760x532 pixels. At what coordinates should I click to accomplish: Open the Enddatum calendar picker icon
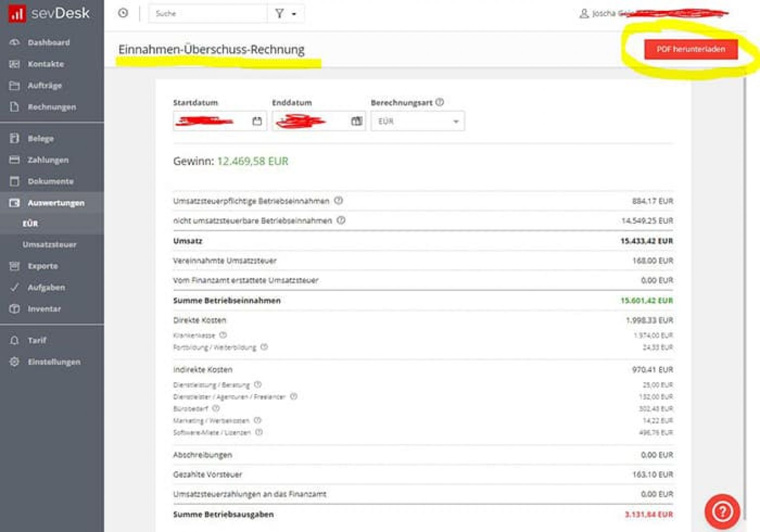click(356, 121)
